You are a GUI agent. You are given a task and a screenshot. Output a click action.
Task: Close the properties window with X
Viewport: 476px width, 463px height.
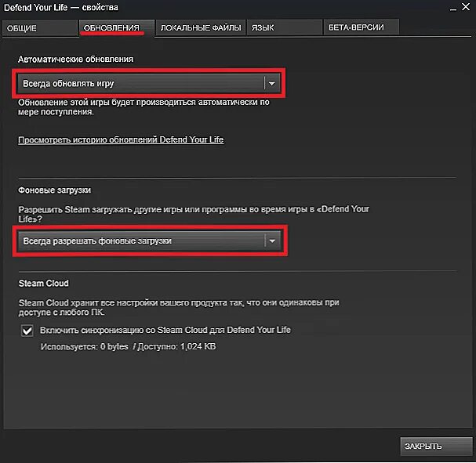coord(466,7)
